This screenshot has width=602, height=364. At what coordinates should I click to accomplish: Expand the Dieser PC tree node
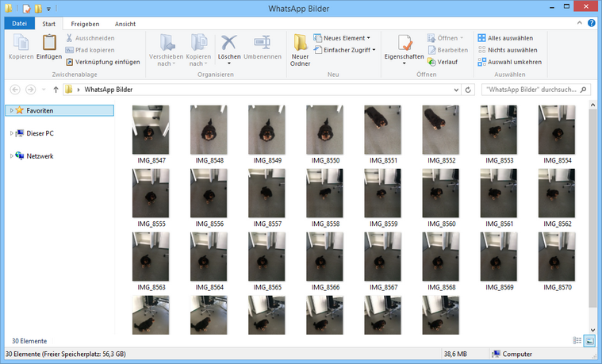point(11,133)
